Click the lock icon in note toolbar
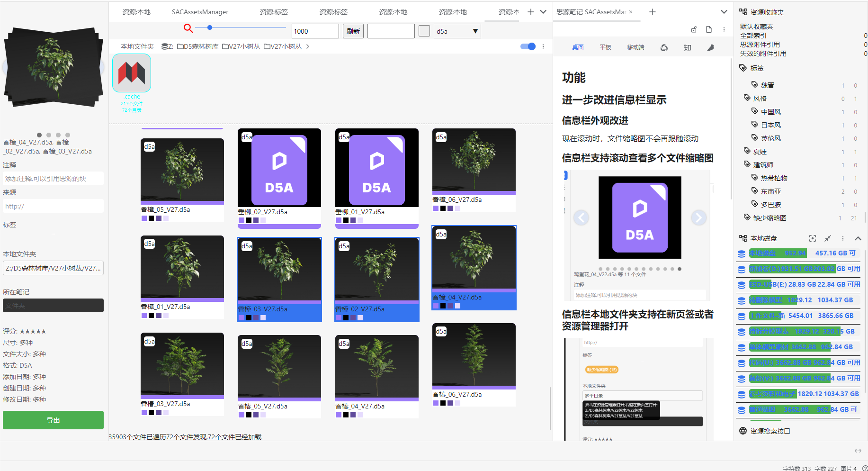Image resolution: width=868 pixels, height=471 pixels. (694, 29)
